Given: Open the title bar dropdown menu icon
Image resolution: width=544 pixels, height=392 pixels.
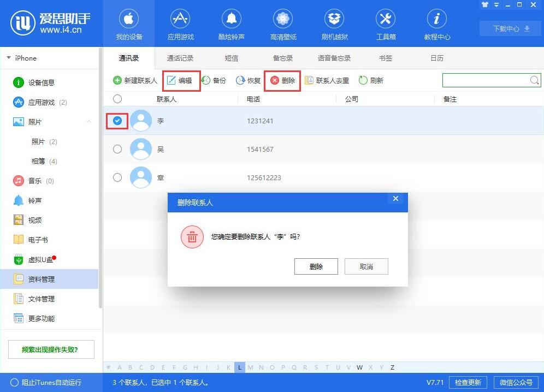Looking at the screenshot, I should (496, 4).
